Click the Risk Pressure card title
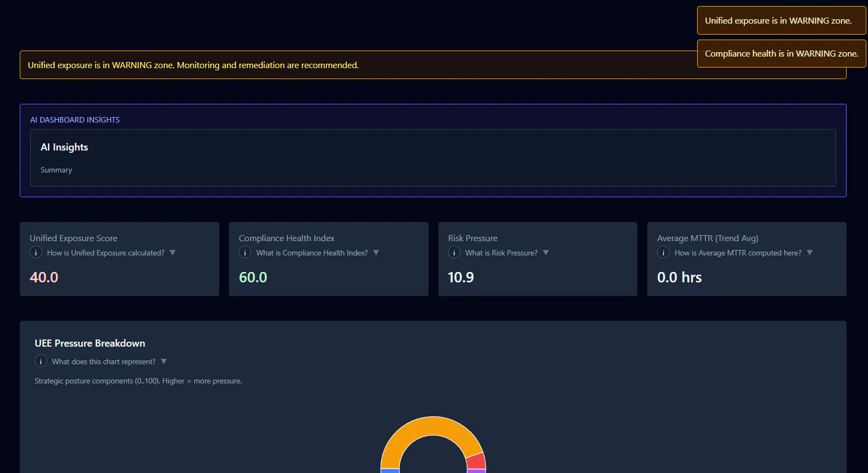868x473 pixels. [473, 238]
